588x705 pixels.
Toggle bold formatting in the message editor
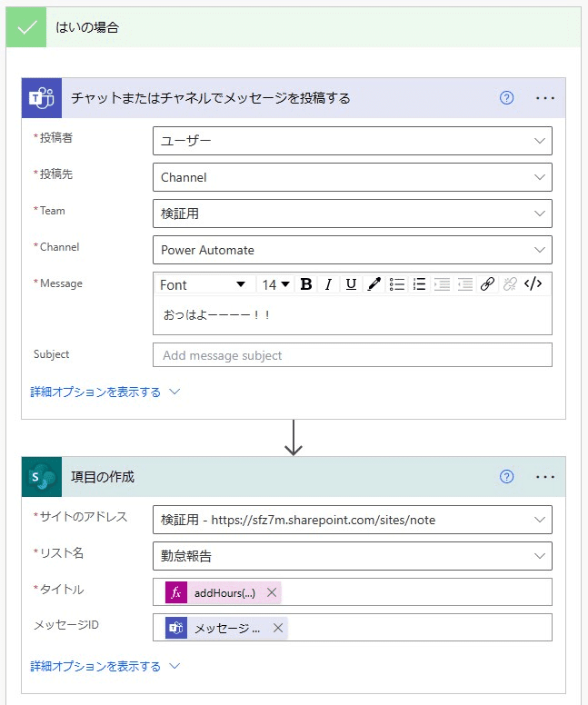(x=306, y=284)
